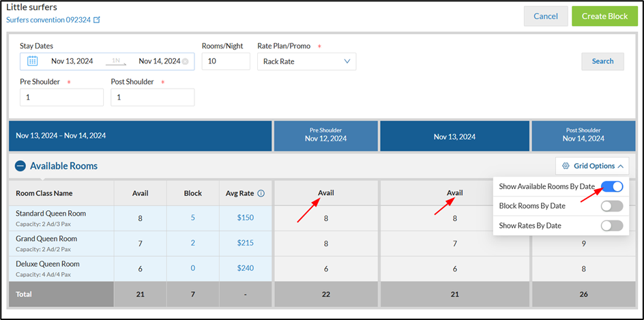The width and height of the screenshot is (644, 320).
Task: Click Capacity: 4 Ad/4 Pax text
Action: coord(44,274)
